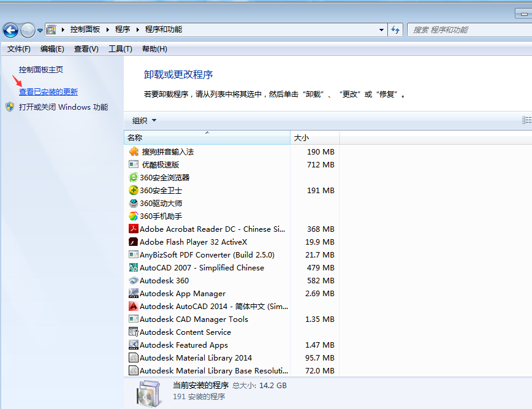Click the 查看已安装的更新 link

pos(48,91)
